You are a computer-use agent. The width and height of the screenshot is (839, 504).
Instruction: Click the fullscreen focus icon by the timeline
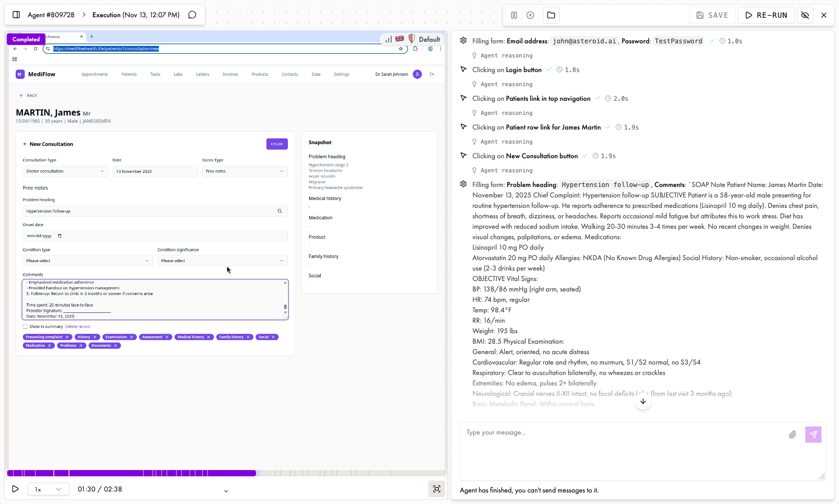pos(437,489)
